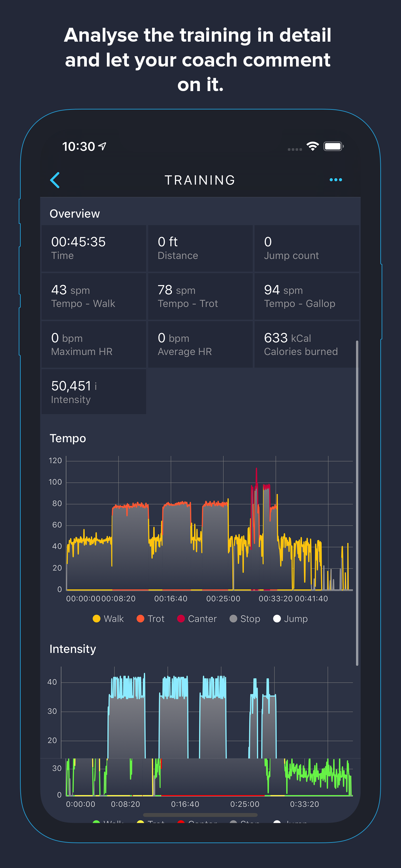Tap the TRAINING screen title
This screenshot has width=401, height=868.
coord(200,180)
